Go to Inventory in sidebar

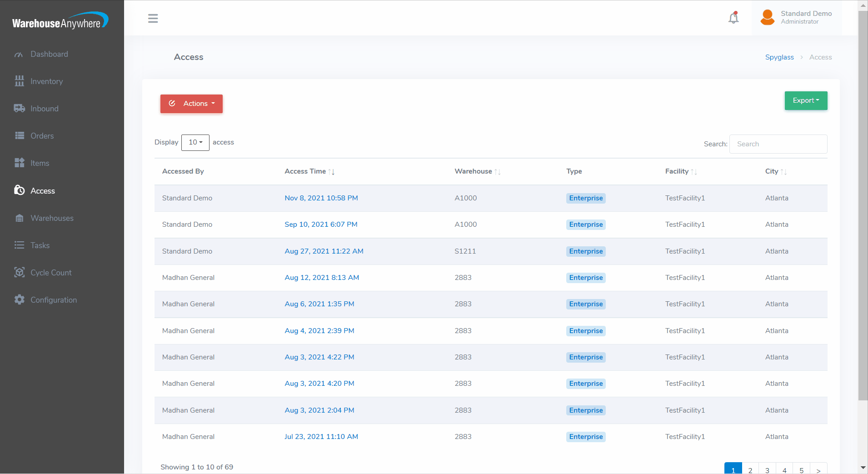click(46, 81)
